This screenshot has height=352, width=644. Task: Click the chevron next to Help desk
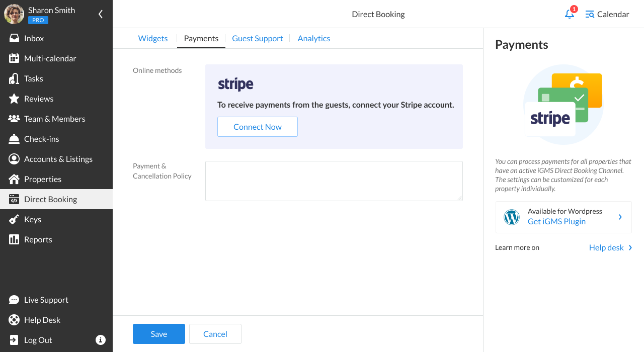coord(630,247)
